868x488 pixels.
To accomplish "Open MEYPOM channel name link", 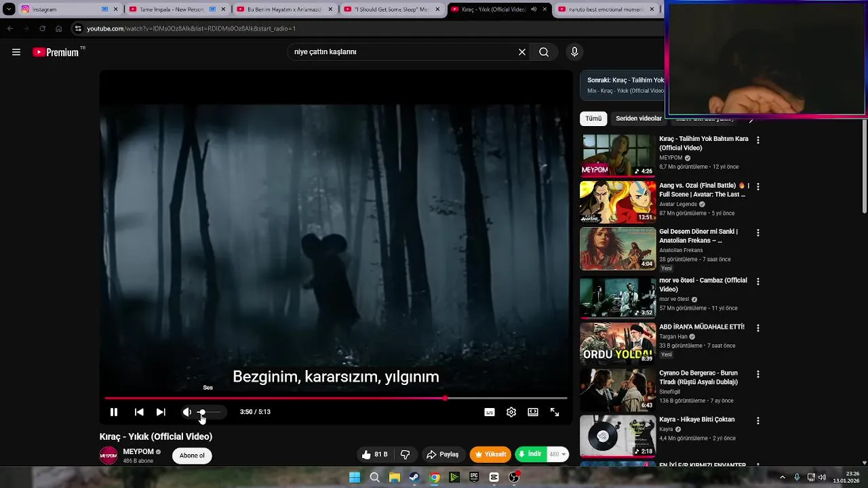I will click(x=138, y=452).
